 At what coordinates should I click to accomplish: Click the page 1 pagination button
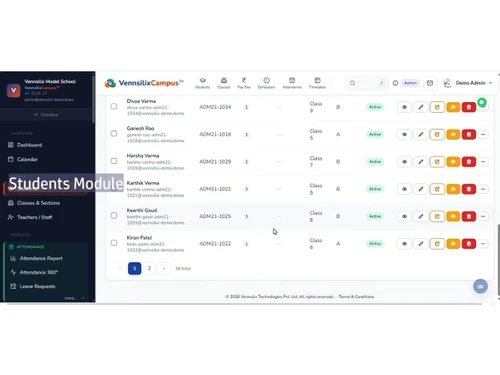135,268
